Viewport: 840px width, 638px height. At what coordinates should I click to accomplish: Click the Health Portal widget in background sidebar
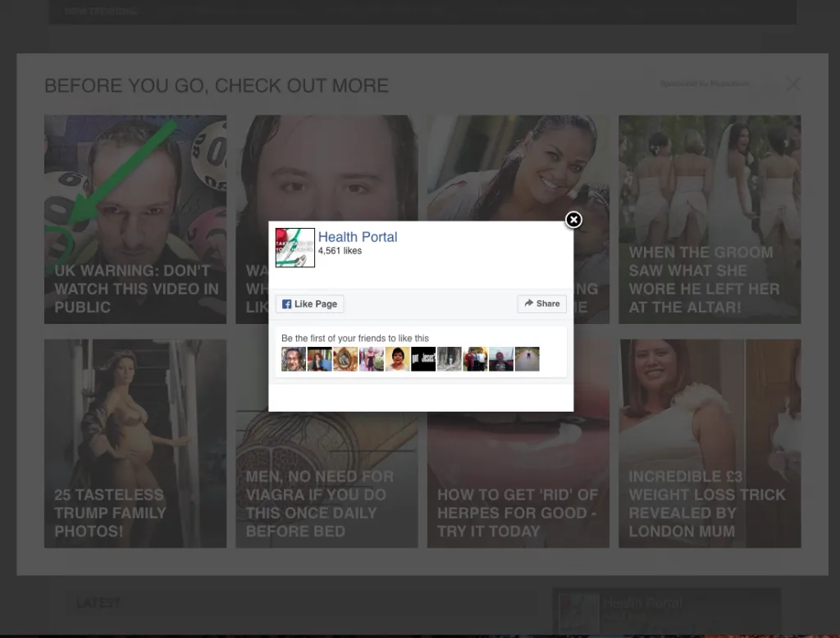tap(666, 612)
